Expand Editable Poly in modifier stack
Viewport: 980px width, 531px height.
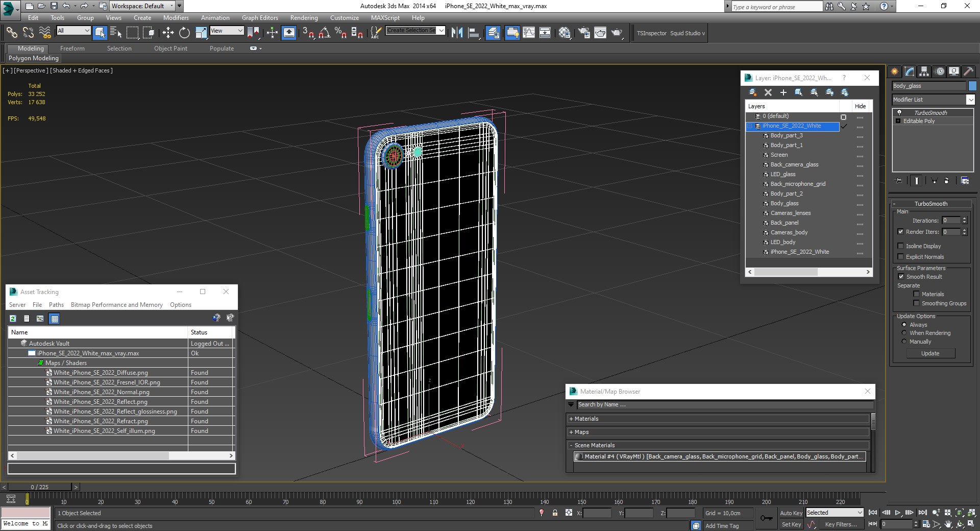click(x=898, y=121)
